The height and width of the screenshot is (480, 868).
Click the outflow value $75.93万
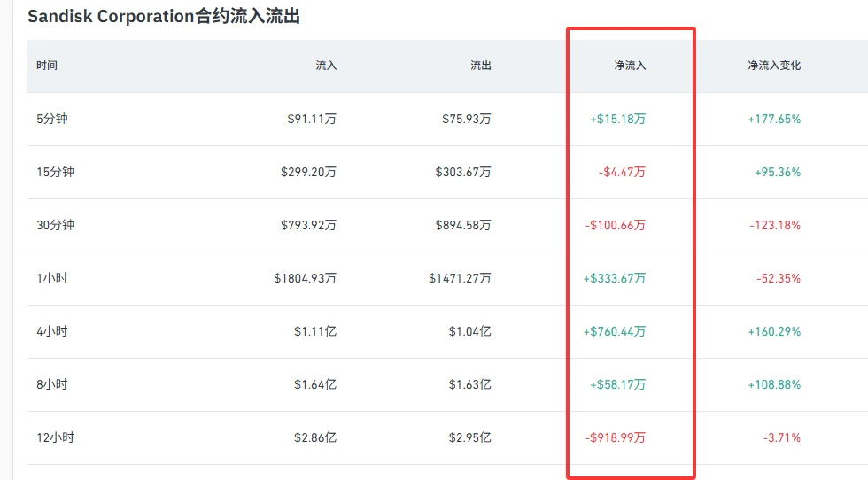(x=466, y=119)
